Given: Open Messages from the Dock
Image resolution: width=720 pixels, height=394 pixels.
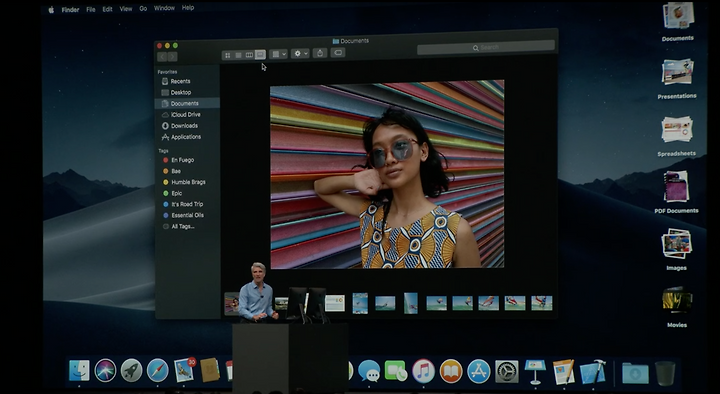Looking at the screenshot, I should click(369, 371).
